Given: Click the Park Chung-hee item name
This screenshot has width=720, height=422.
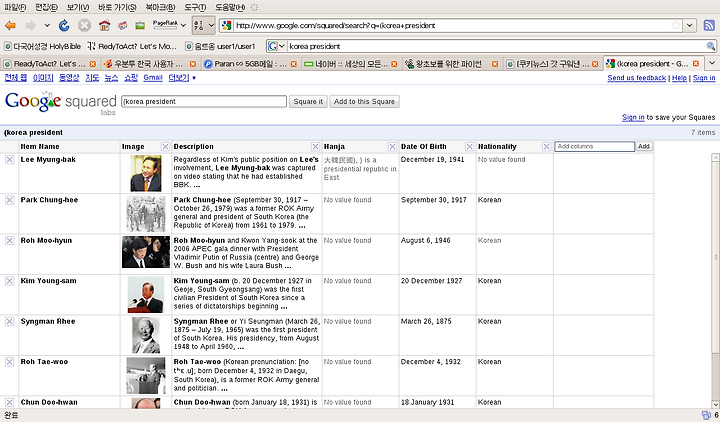Looking at the screenshot, I should pos(49,200).
